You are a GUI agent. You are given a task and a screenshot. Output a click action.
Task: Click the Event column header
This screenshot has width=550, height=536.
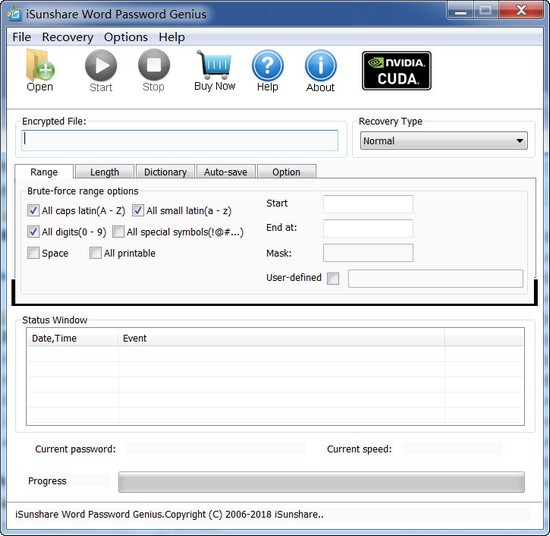[281, 338]
